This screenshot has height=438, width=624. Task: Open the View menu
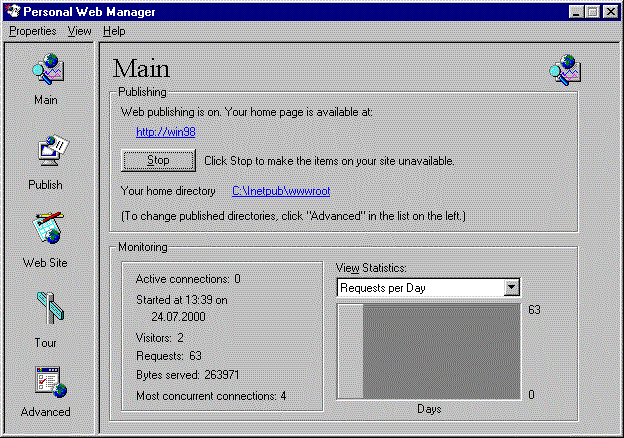pos(79,31)
